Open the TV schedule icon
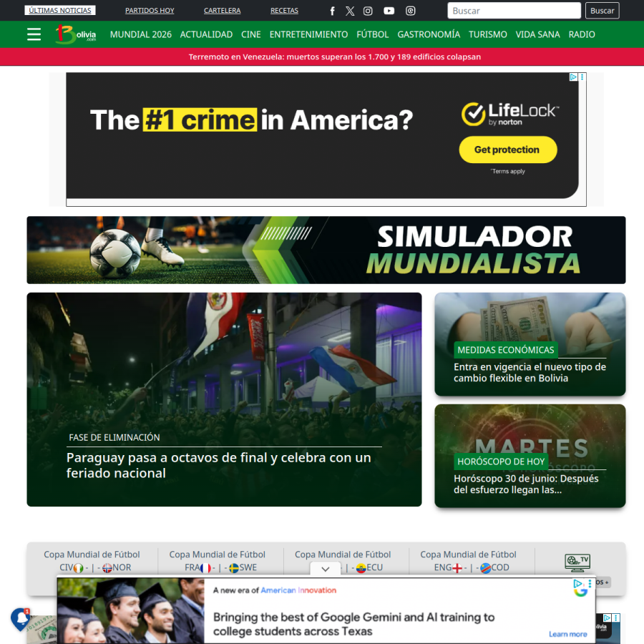 pos(577,562)
